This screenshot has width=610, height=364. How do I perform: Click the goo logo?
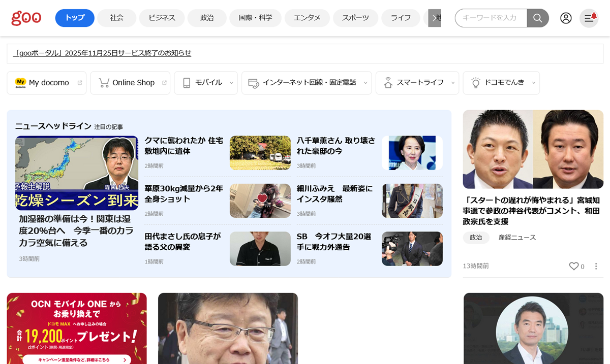tap(26, 18)
